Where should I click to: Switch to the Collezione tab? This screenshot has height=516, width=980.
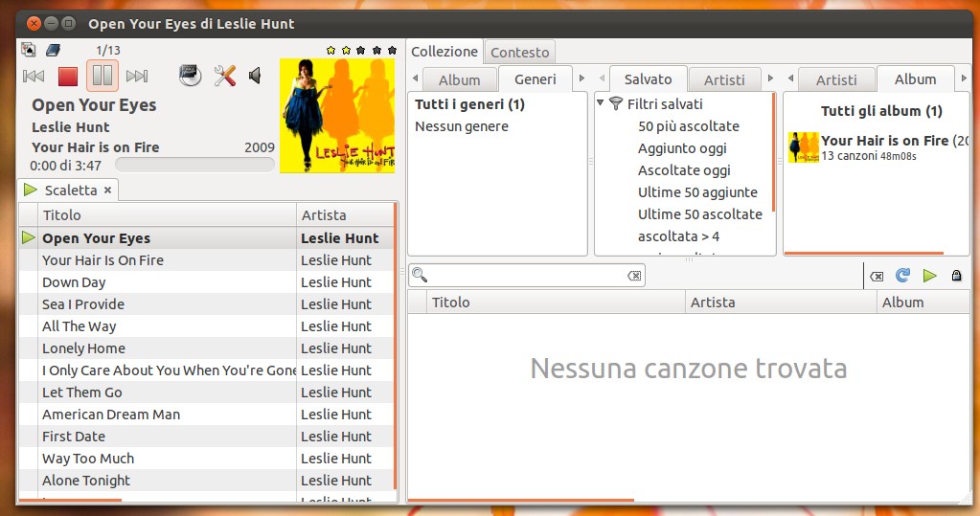[x=444, y=52]
